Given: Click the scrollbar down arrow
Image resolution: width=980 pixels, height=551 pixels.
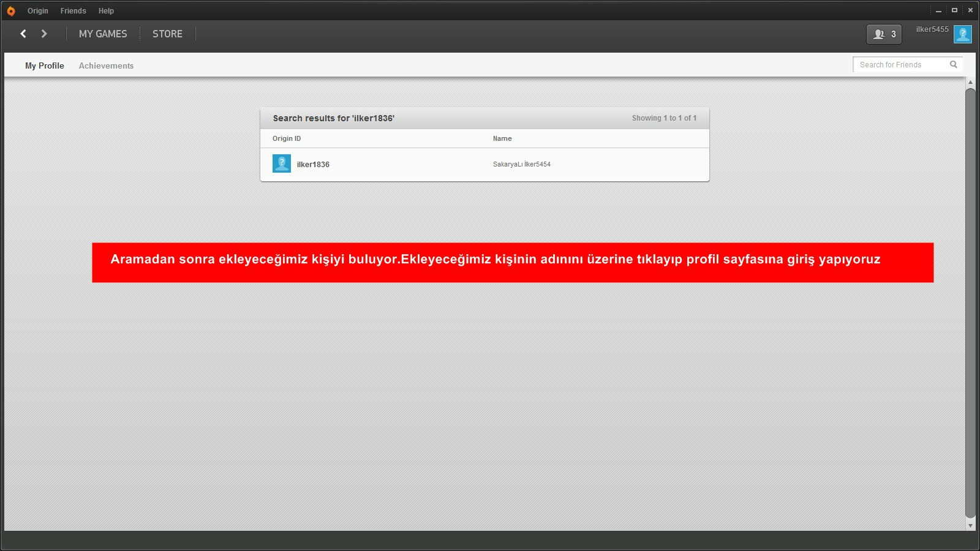Looking at the screenshot, I should point(970,525).
